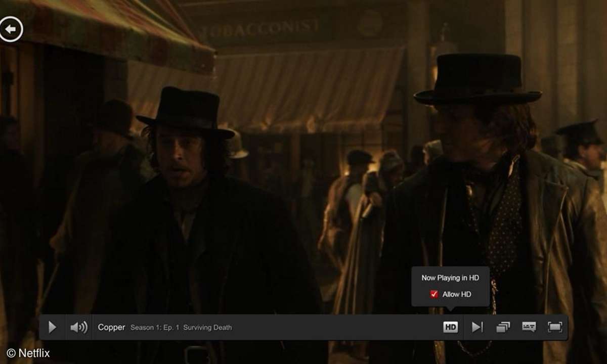Open the episodes list icon
607x364 pixels.
[503, 327]
